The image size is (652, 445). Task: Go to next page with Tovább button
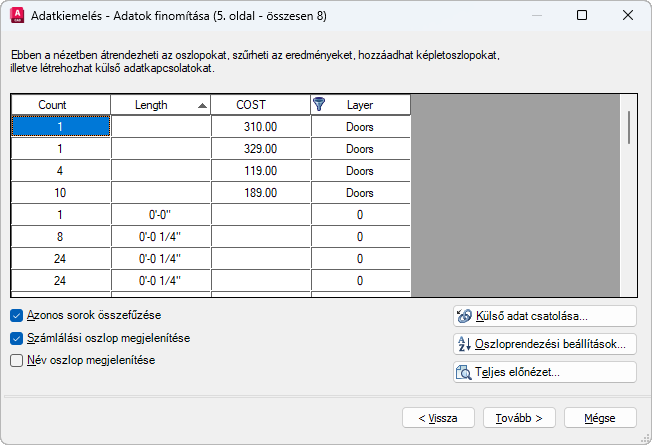click(519, 418)
